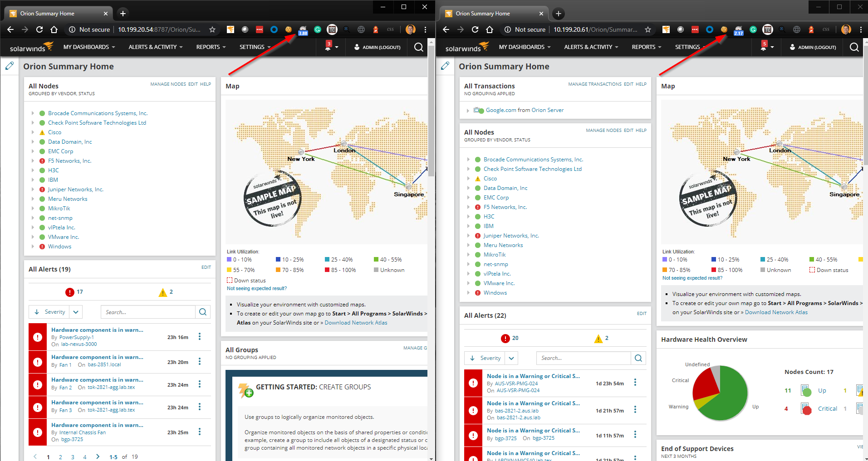
Task: Click the pencil edit-page icon in right window
Action: [445, 66]
